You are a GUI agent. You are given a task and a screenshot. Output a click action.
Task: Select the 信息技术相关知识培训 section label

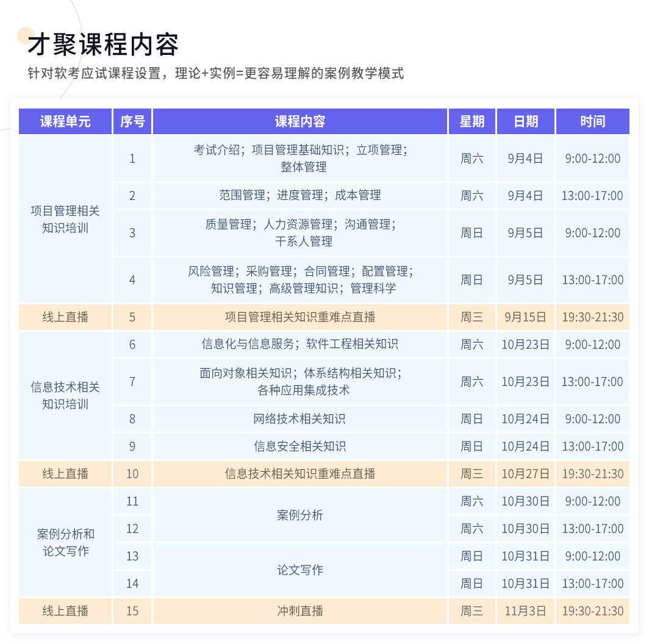[x=65, y=395]
